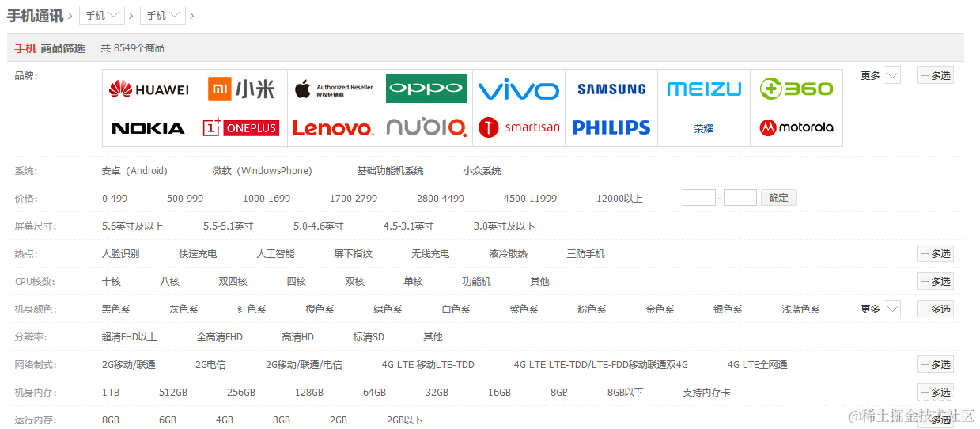Choose the Lenovo brand logo
The width and height of the screenshot is (980, 429).
click(x=334, y=127)
